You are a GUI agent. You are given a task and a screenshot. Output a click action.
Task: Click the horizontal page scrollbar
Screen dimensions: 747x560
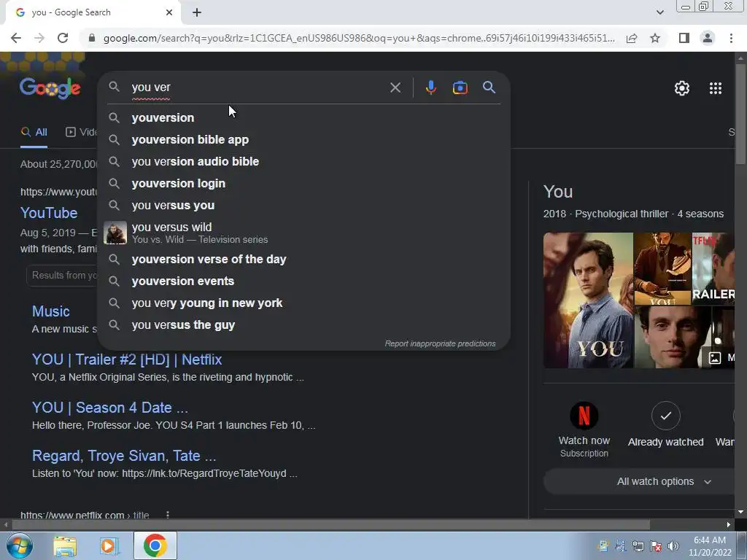[x=330, y=524]
